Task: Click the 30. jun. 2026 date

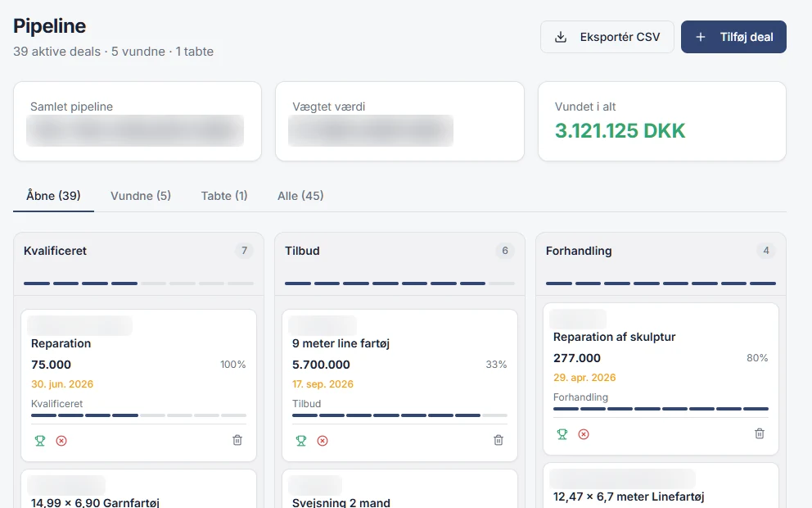Action: pyautogui.click(x=62, y=384)
